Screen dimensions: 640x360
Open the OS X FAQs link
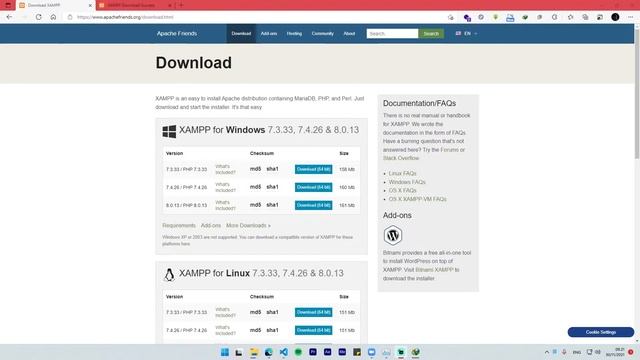coord(402,191)
